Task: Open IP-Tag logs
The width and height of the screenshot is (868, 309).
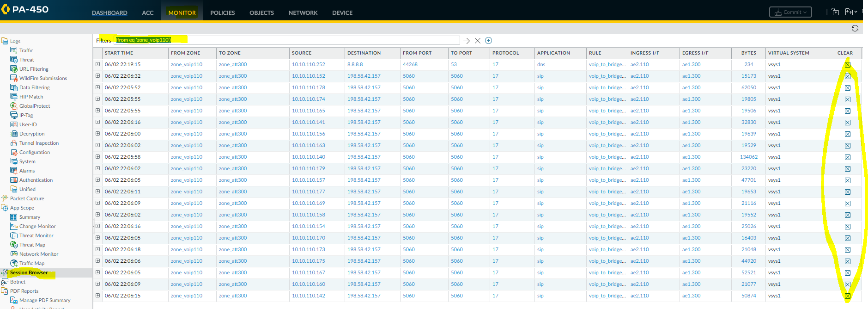Action: (x=26, y=115)
